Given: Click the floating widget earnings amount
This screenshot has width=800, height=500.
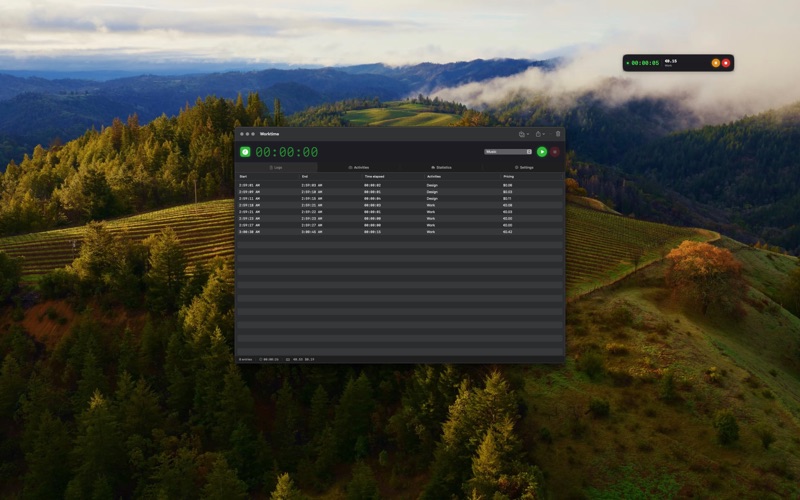Looking at the screenshot, I should [x=670, y=61].
